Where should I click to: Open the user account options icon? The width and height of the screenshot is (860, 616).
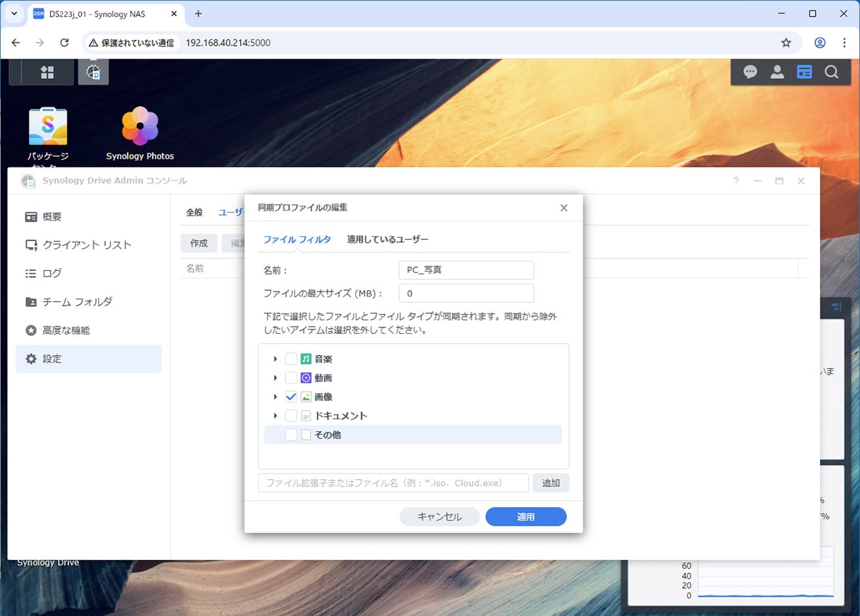coord(777,72)
